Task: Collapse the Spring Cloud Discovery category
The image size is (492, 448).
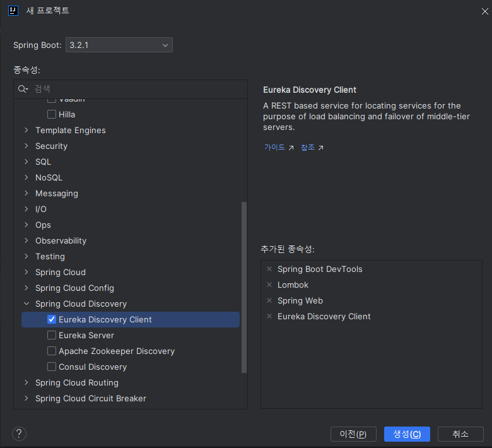Action: coord(26,304)
